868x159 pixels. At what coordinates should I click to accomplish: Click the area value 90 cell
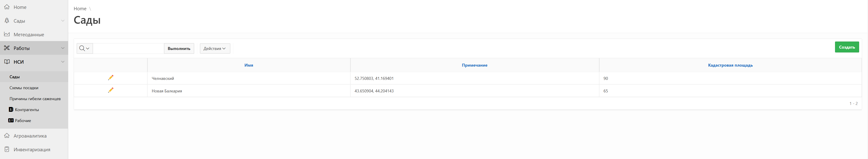730,78
